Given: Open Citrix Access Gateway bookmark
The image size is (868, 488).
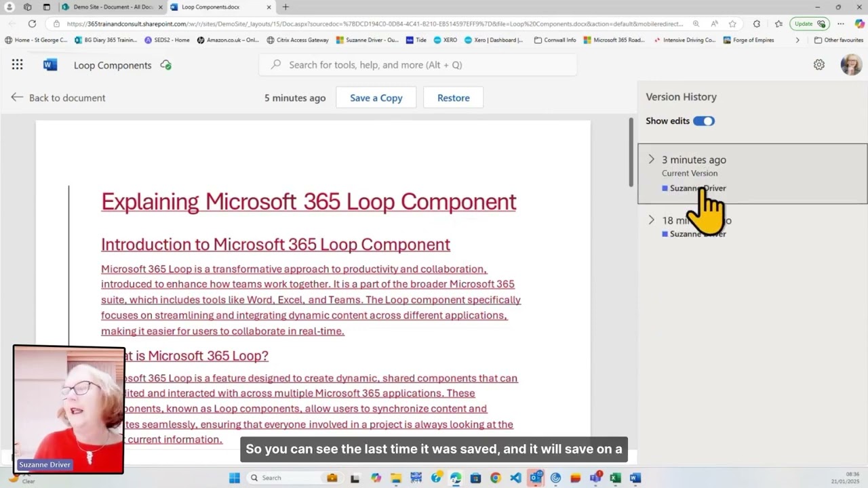Looking at the screenshot, I should point(298,40).
